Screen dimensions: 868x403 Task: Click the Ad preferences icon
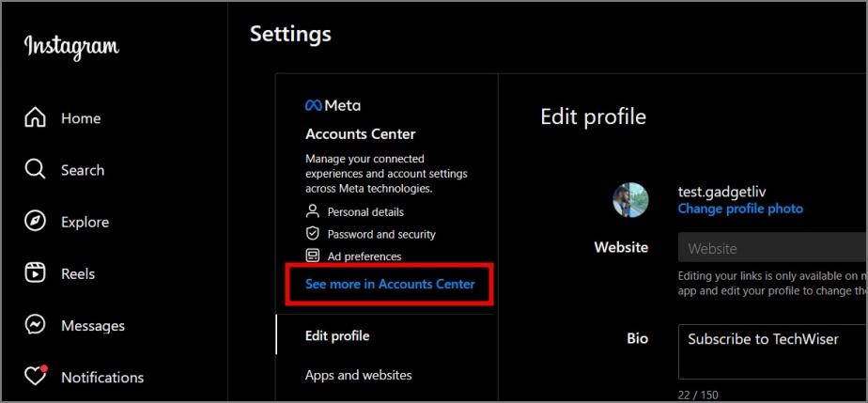coord(313,256)
